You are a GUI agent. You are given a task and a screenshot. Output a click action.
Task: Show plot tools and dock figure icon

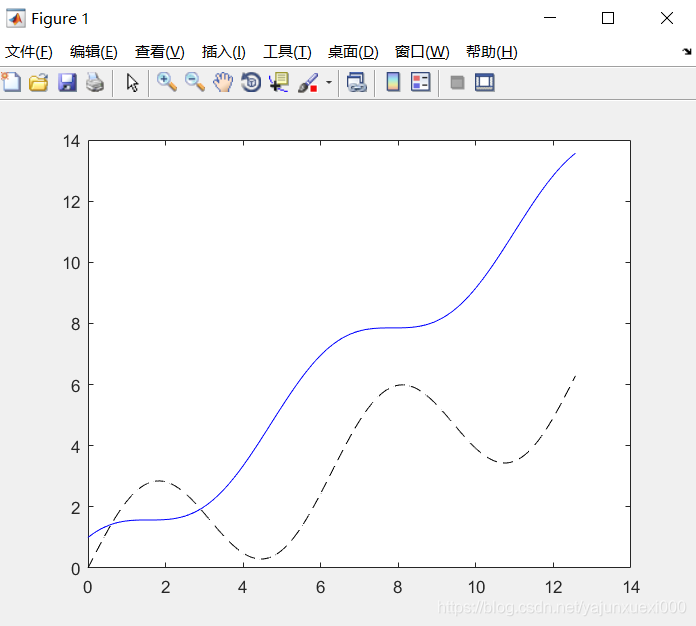(484, 83)
